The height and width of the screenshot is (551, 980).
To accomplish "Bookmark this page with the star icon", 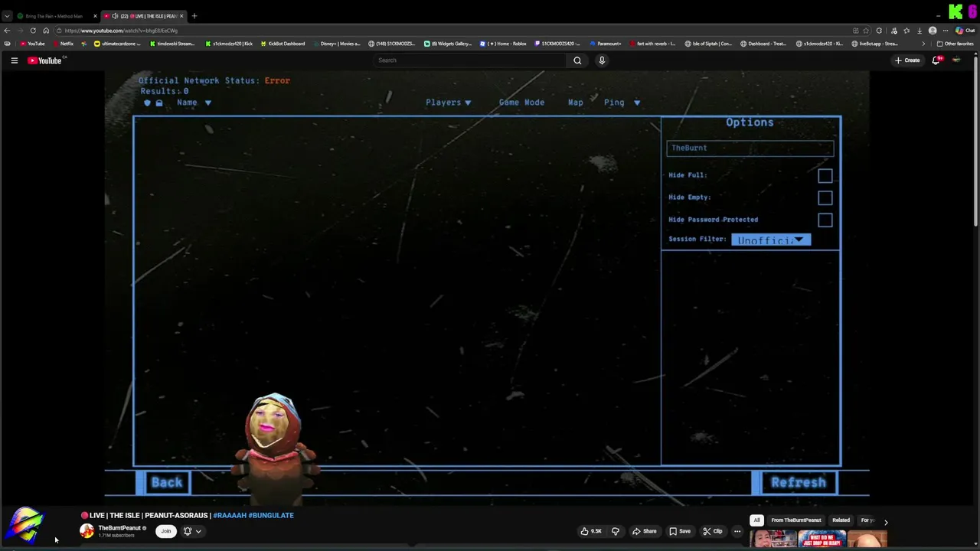I will tap(866, 31).
